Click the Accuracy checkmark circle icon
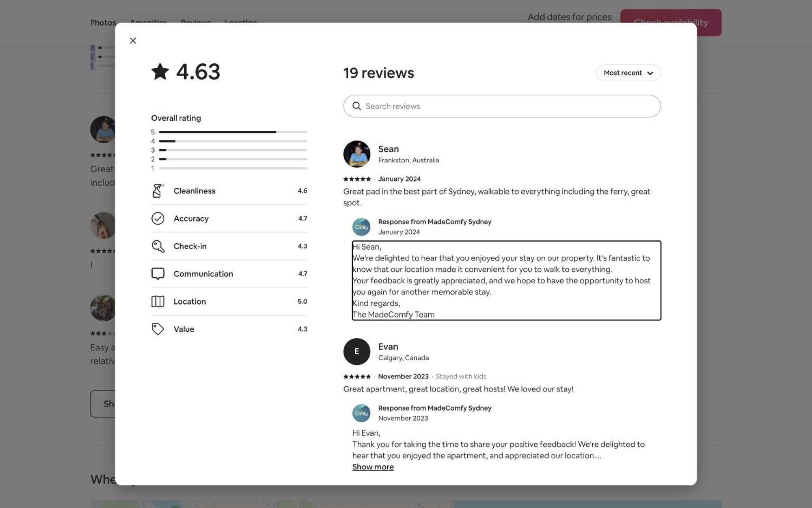This screenshot has height=508, width=812. 158,218
